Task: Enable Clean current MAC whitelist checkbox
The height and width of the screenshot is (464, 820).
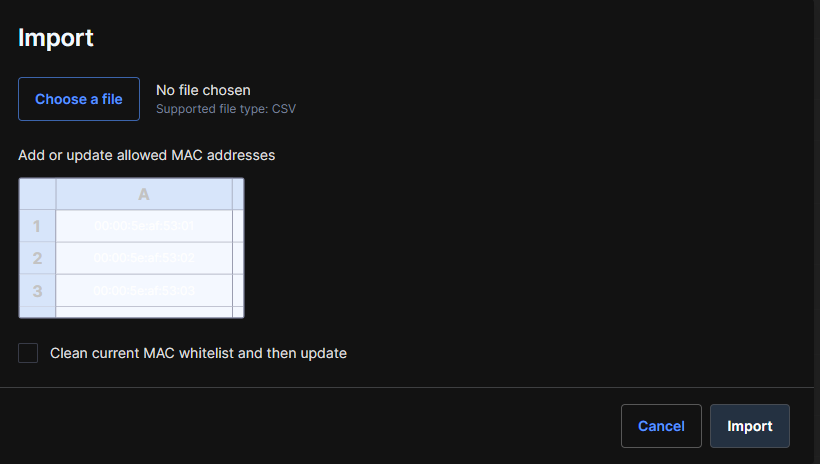Action: pyautogui.click(x=28, y=353)
